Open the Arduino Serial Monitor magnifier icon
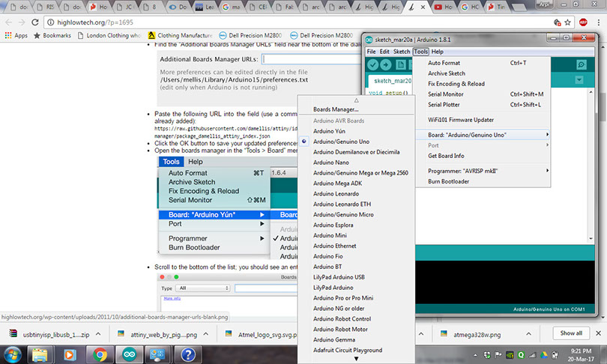607x364 pixels. tap(581, 64)
